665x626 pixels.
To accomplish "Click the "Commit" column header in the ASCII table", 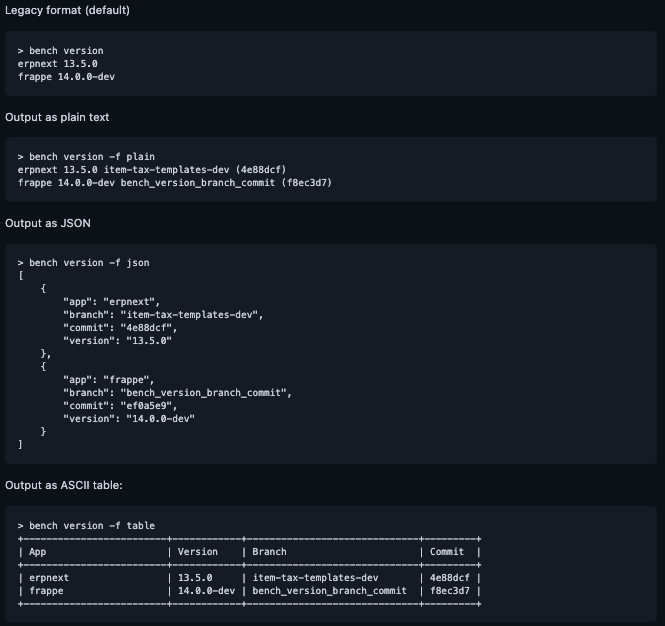I will point(447,552).
